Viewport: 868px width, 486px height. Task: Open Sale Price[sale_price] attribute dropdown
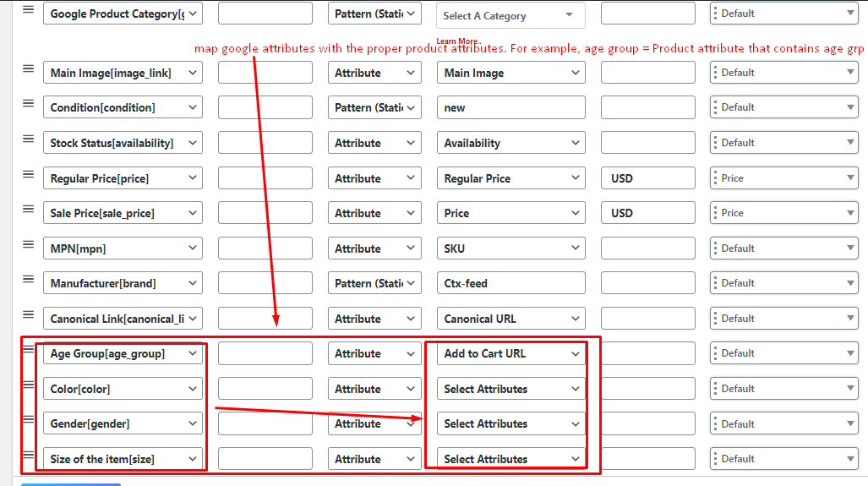coord(123,213)
